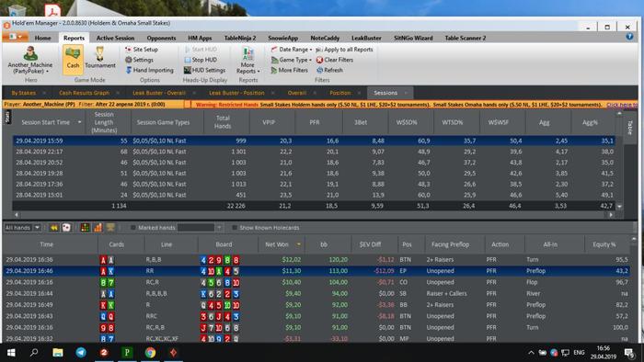This screenshot has width=644, height=362.
Task: Click the $EV Diff column header
Action: (371, 244)
